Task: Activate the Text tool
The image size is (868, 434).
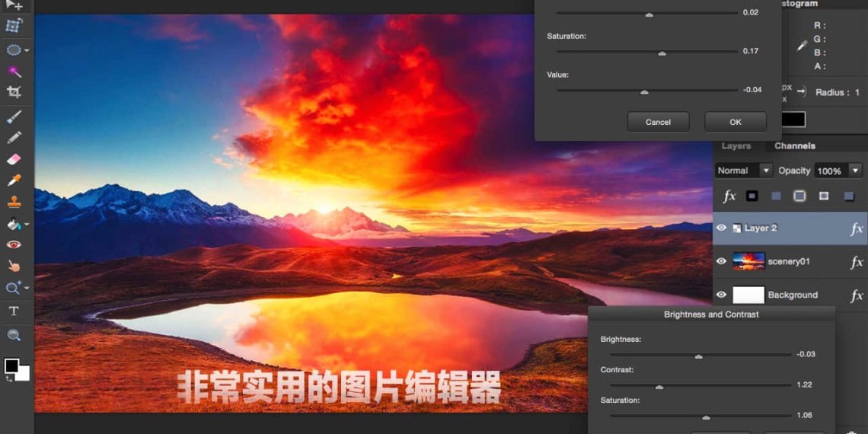Action: pos(14,311)
